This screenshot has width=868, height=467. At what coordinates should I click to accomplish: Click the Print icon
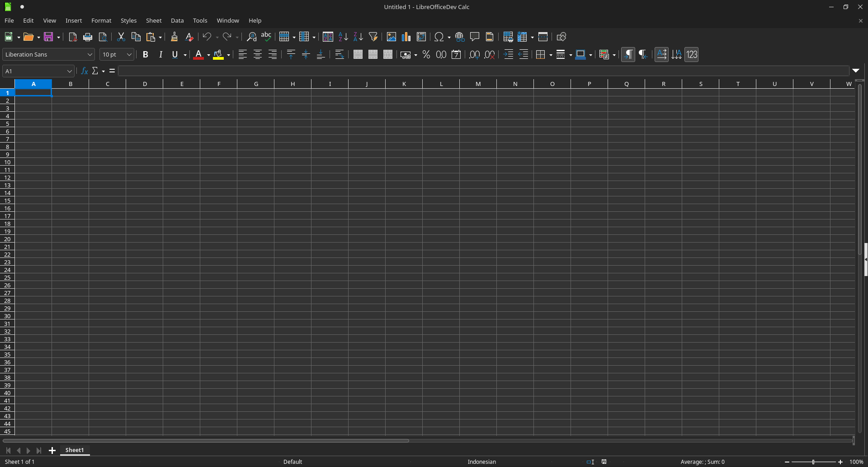click(88, 37)
